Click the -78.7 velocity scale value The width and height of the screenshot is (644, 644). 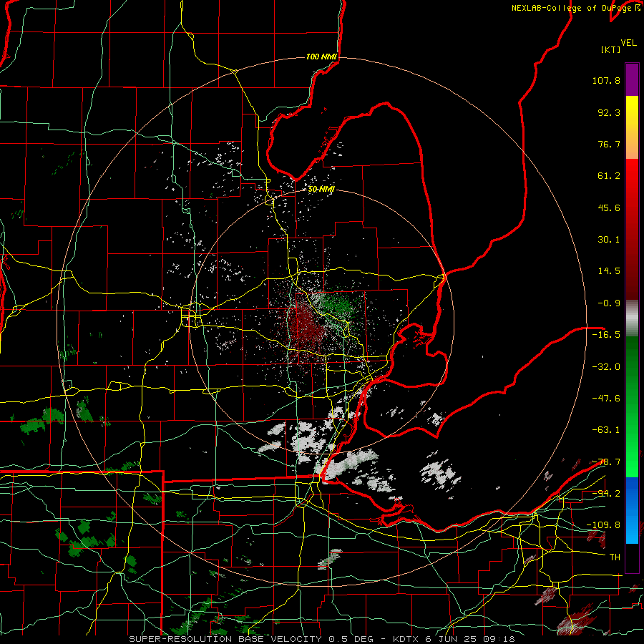(x=606, y=462)
